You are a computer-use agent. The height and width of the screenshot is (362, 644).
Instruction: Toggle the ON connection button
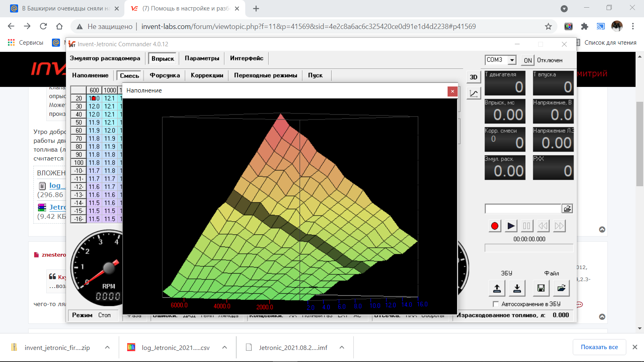point(528,60)
